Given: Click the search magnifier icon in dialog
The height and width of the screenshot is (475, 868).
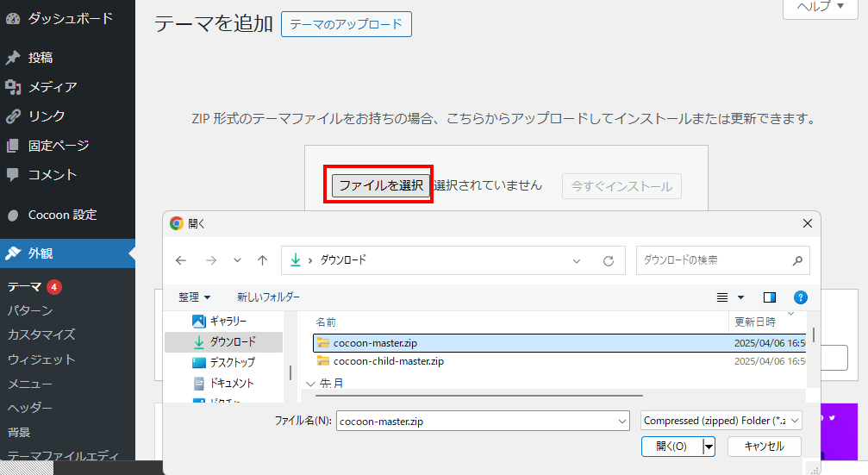Looking at the screenshot, I should coord(797,259).
